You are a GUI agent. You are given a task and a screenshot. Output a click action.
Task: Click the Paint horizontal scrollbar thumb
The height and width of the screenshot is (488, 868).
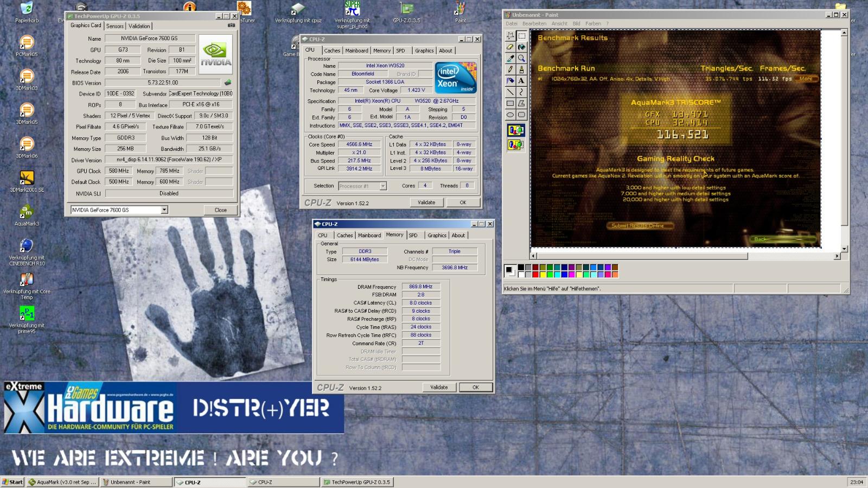click(x=642, y=256)
